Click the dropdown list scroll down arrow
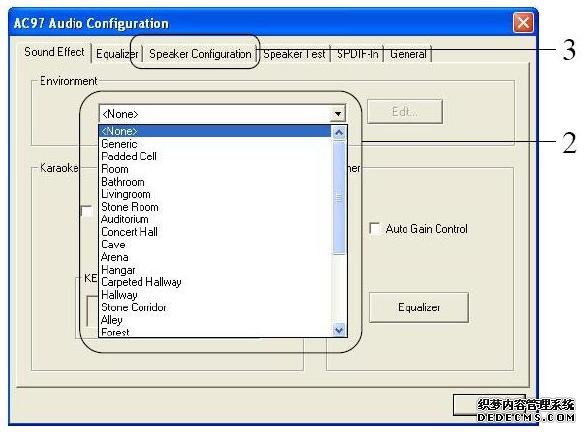This screenshot has height=432, width=586. [339, 330]
